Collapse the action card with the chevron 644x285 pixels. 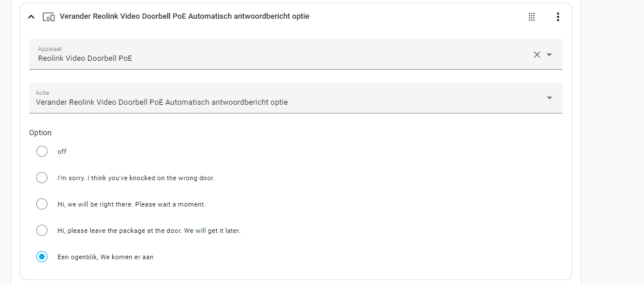pos(31,17)
